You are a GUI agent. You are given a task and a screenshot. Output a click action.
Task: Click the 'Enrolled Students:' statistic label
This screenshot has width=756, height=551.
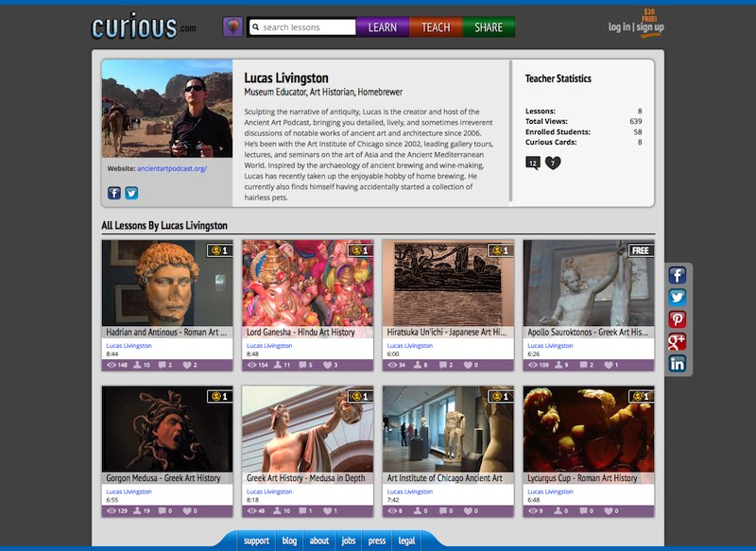pos(558,131)
